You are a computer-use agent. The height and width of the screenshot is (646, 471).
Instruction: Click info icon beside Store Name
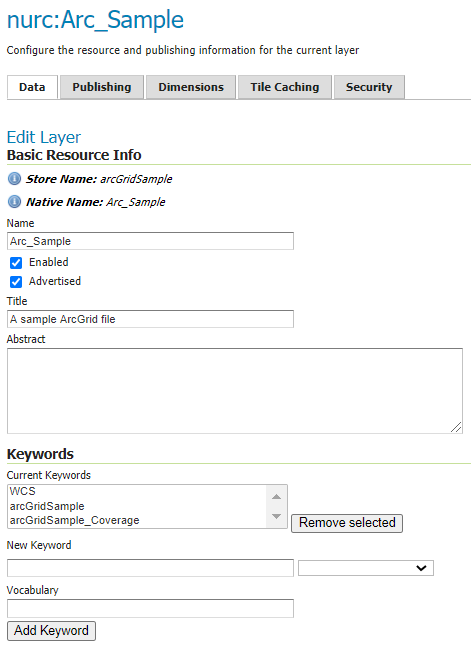(x=14, y=179)
